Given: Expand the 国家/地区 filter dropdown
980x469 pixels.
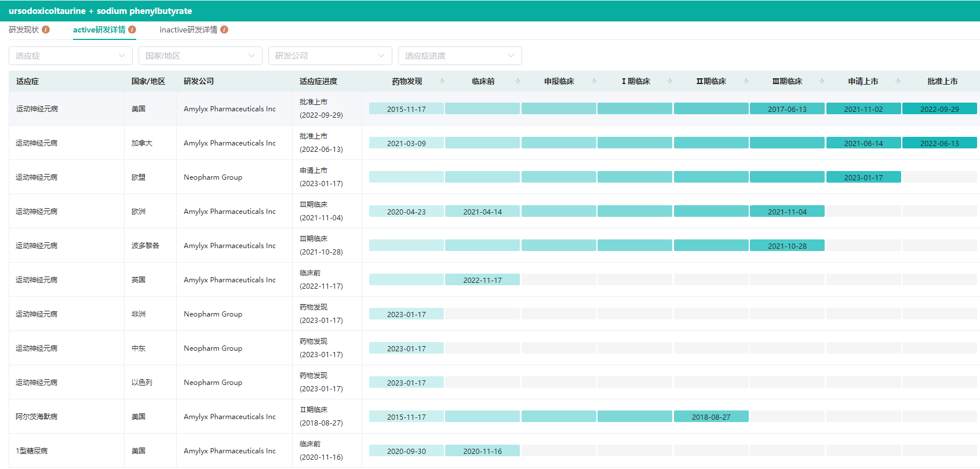Looking at the screenshot, I should 200,56.
